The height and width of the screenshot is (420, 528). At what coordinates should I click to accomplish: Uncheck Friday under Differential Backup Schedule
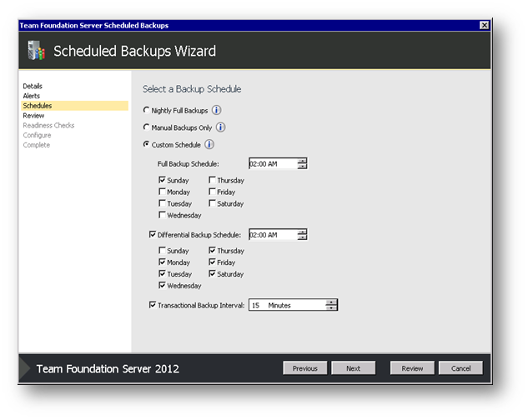point(212,262)
